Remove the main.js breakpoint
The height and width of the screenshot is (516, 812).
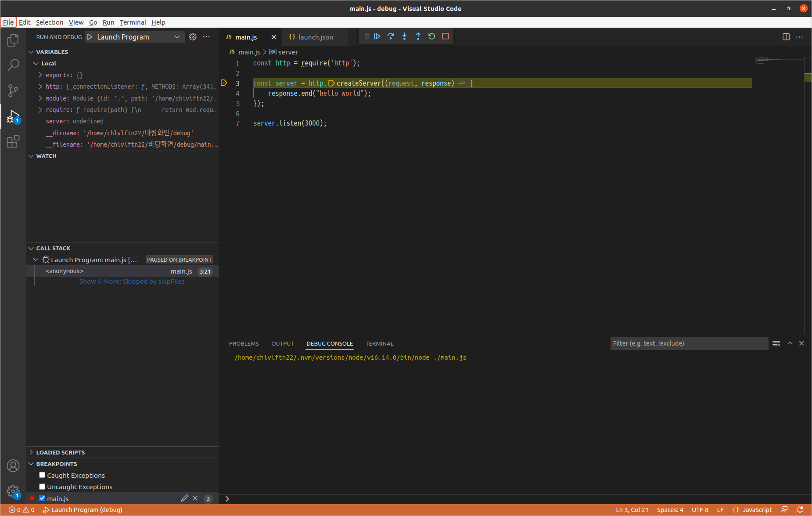(x=195, y=498)
